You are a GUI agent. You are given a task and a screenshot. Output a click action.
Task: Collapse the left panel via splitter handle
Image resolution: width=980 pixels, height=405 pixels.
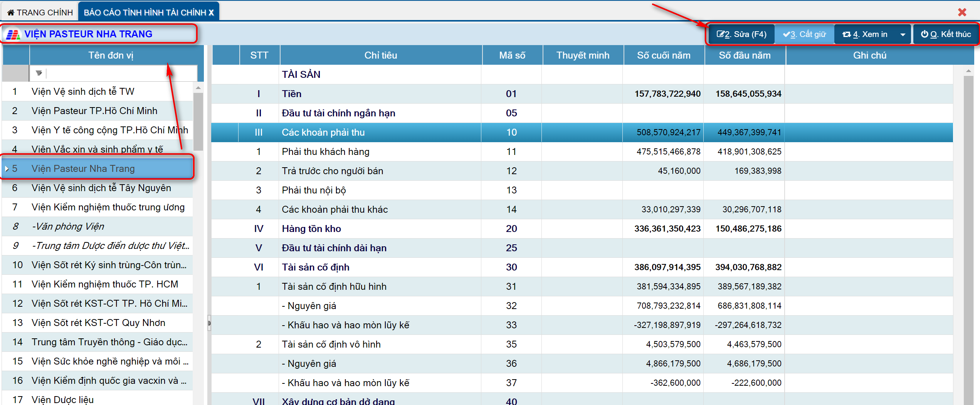point(209,323)
